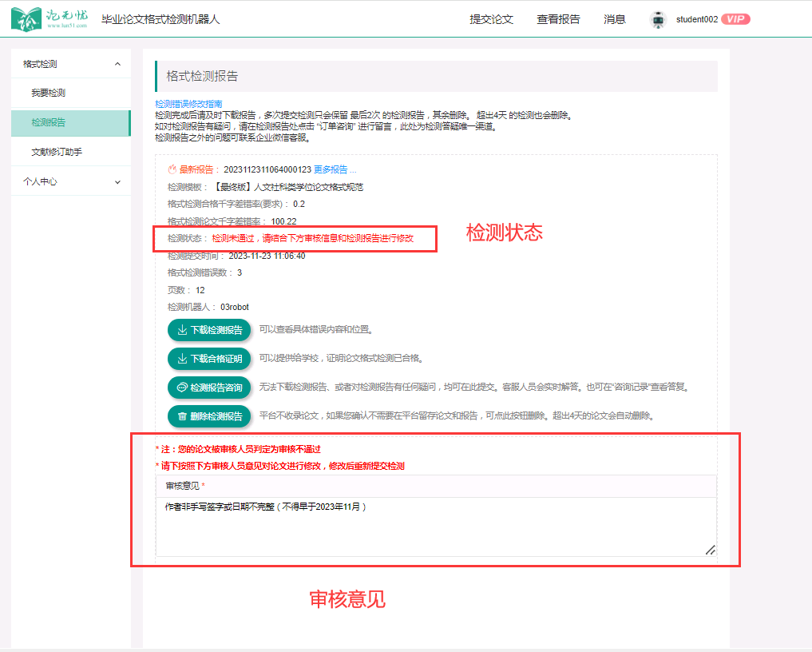Click the 论无忧 logo icon
The height and width of the screenshot is (652, 812).
[x=27, y=19]
